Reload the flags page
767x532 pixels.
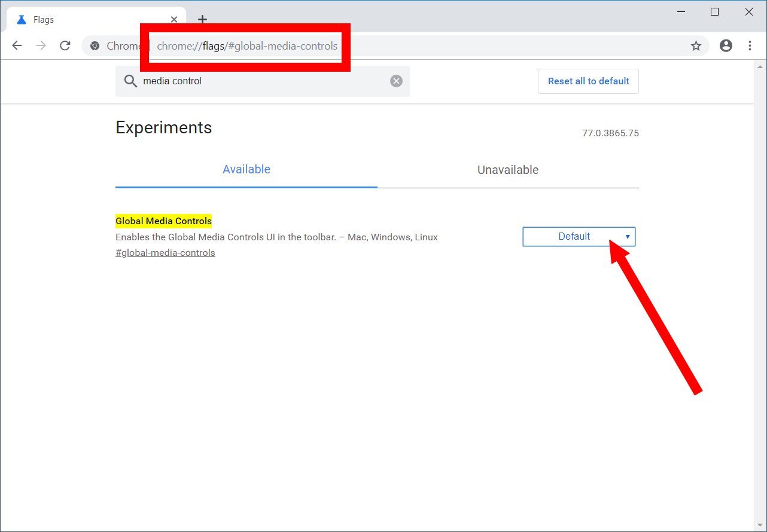[x=65, y=45]
